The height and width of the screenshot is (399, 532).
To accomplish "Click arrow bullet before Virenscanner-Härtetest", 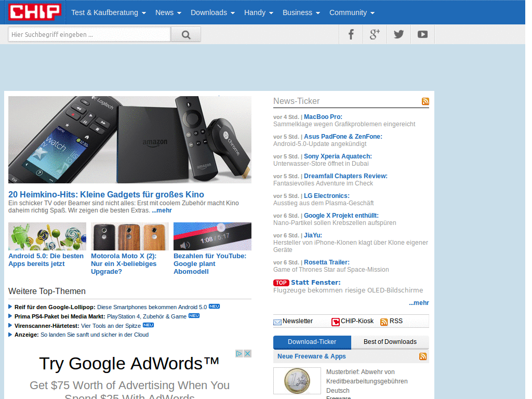I will point(10,325).
